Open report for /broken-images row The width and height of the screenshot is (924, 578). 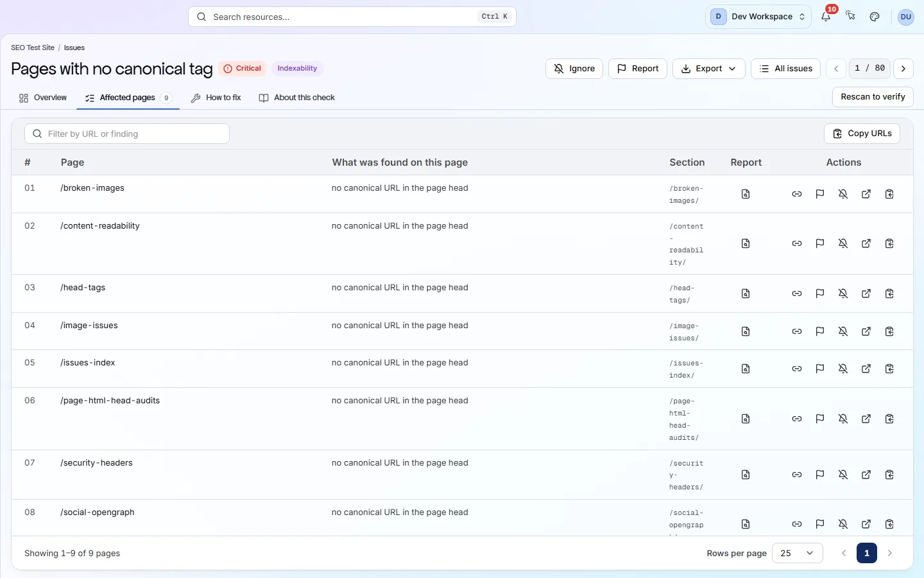746,194
